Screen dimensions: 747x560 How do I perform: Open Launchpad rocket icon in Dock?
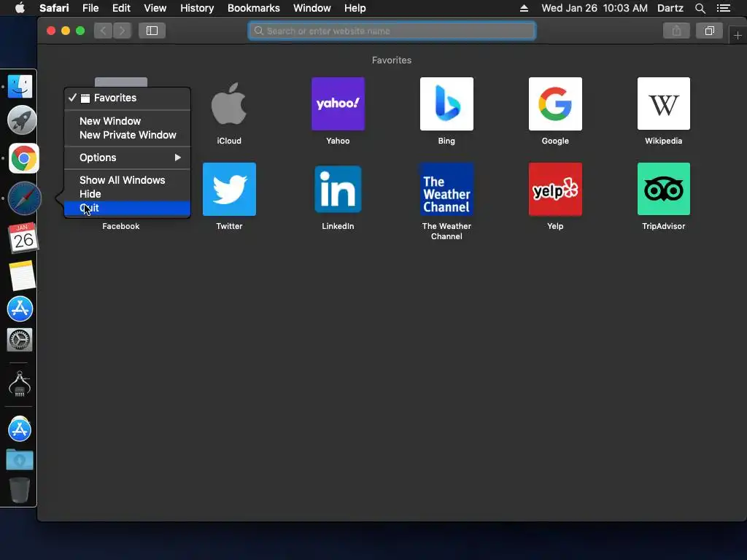[x=21, y=120]
